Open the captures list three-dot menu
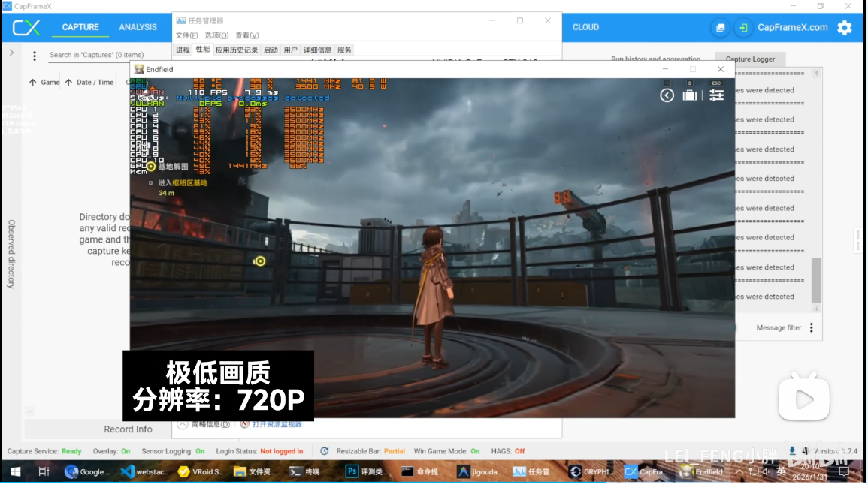This screenshot has height=485, width=868. coord(35,56)
